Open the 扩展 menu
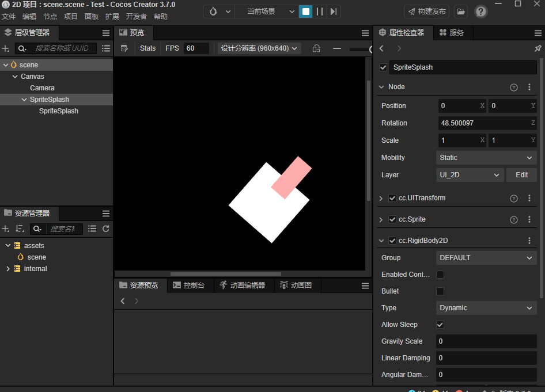This screenshot has width=545, height=392. coord(112,16)
